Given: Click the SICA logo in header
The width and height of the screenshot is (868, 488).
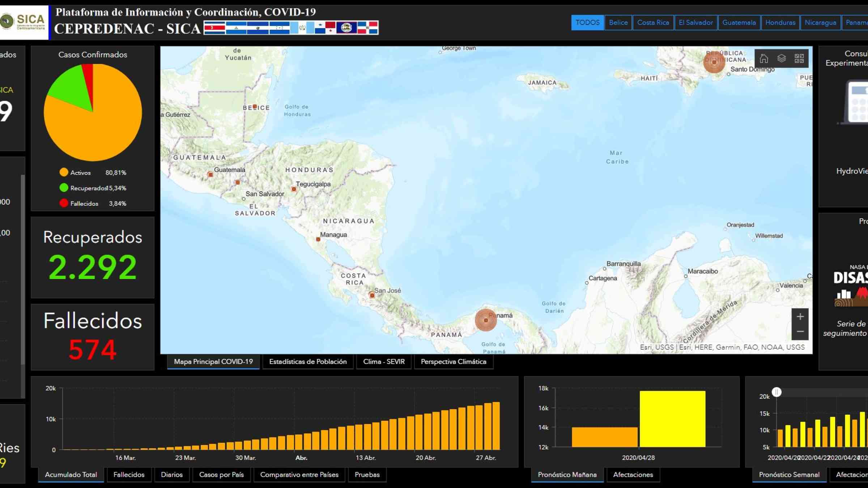Looking at the screenshot, I should [x=24, y=22].
